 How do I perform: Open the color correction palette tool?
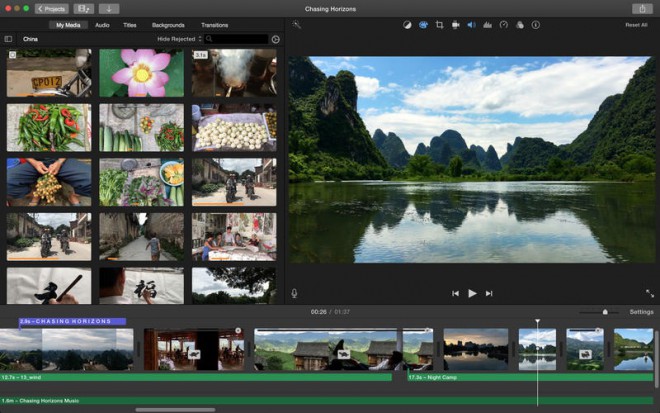423,24
